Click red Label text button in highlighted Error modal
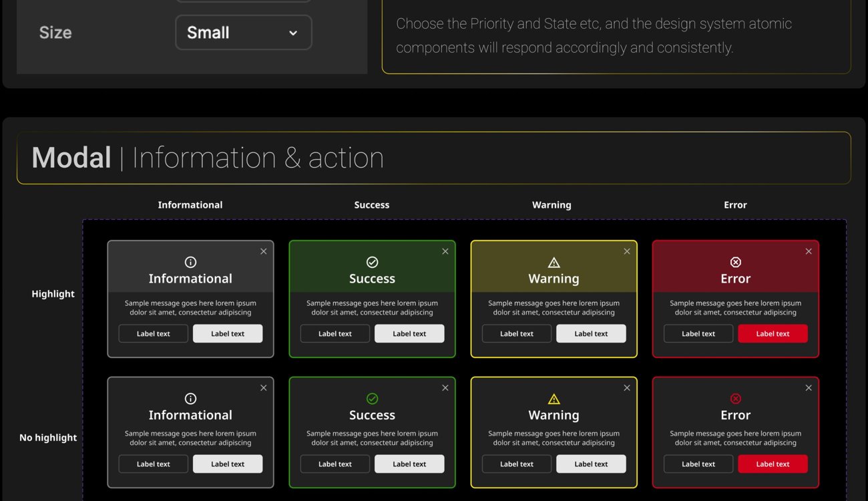 coord(773,333)
